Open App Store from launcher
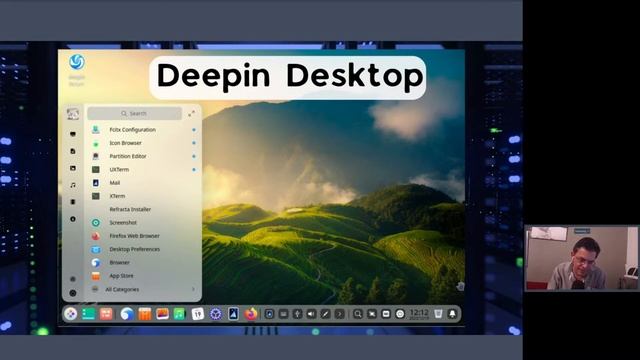The width and height of the screenshot is (640, 360). tap(144, 276)
